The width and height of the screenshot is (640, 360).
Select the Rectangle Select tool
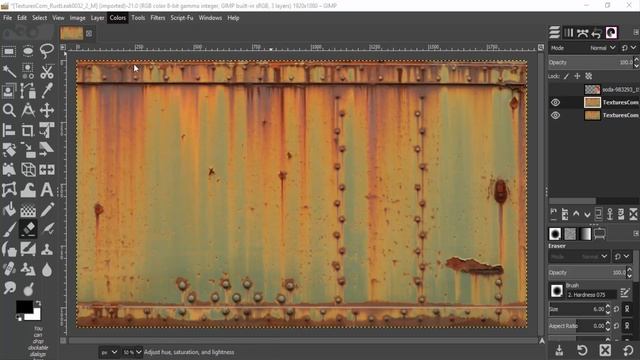[9, 51]
